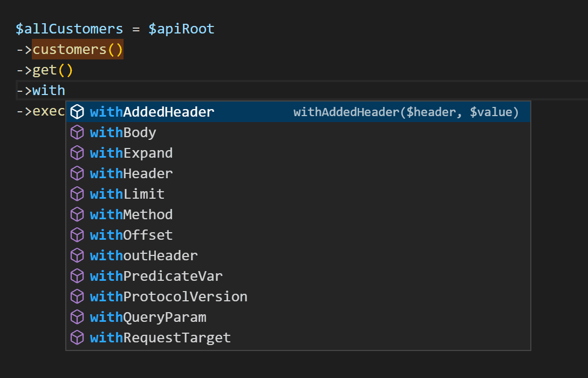The width and height of the screenshot is (588, 378).
Task: Pick the withExpand completion entry
Action: pyautogui.click(x=131, y=153)
